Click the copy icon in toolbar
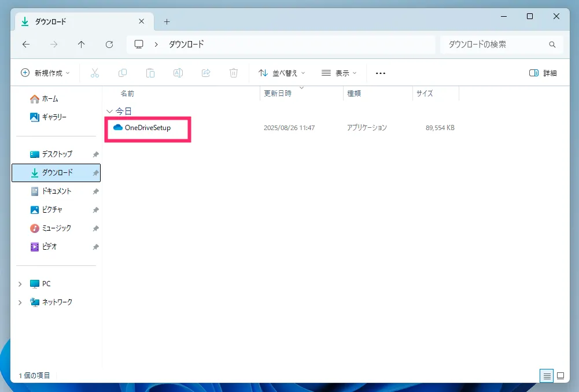This screenshot has width=579, height=392. (123, 73)
